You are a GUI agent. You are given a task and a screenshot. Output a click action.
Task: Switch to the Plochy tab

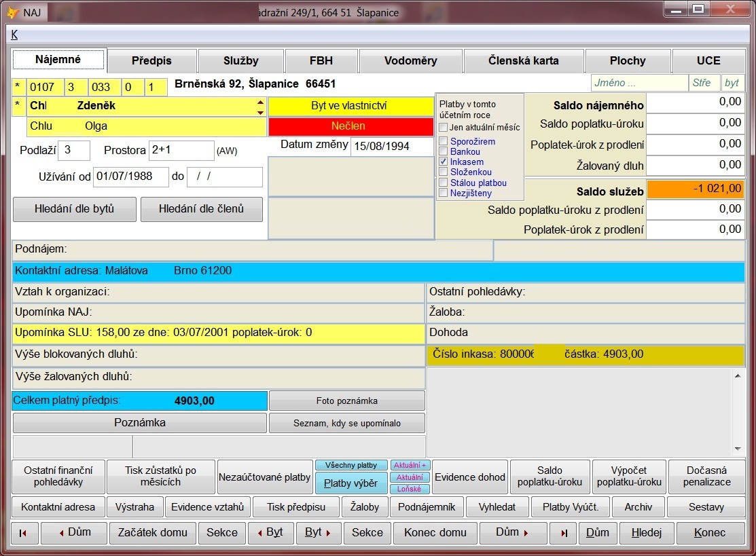pos(628,60)
